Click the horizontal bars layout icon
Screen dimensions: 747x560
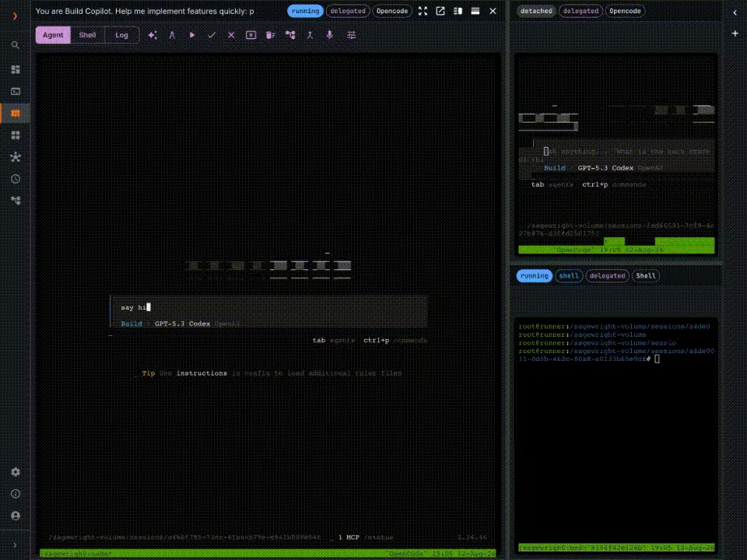[475, 11]
